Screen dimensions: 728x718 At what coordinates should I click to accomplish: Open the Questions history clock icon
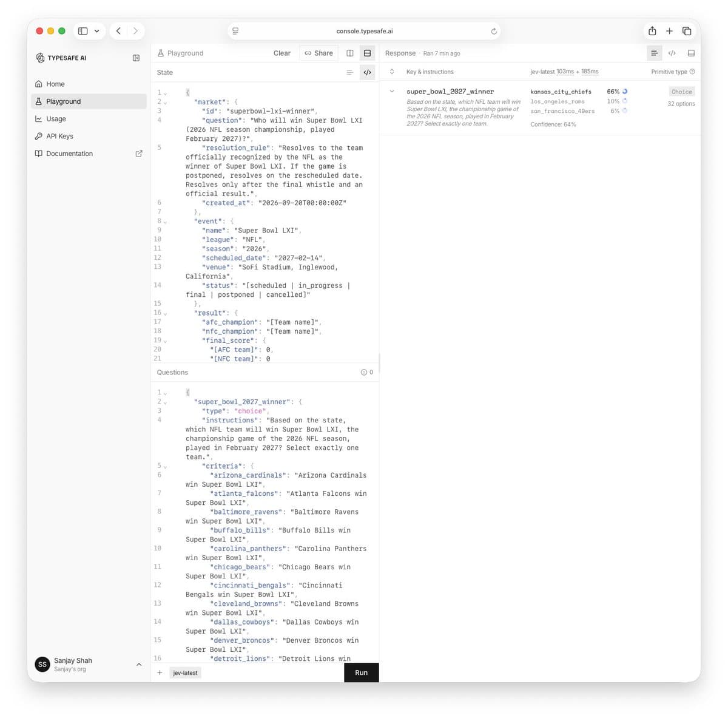click(363, 372)
